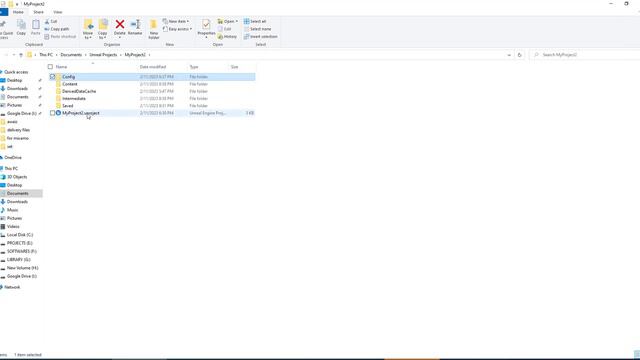Click the Paste clipboard icon
This screenshot has width=640, height=360.
click(36, 25)
